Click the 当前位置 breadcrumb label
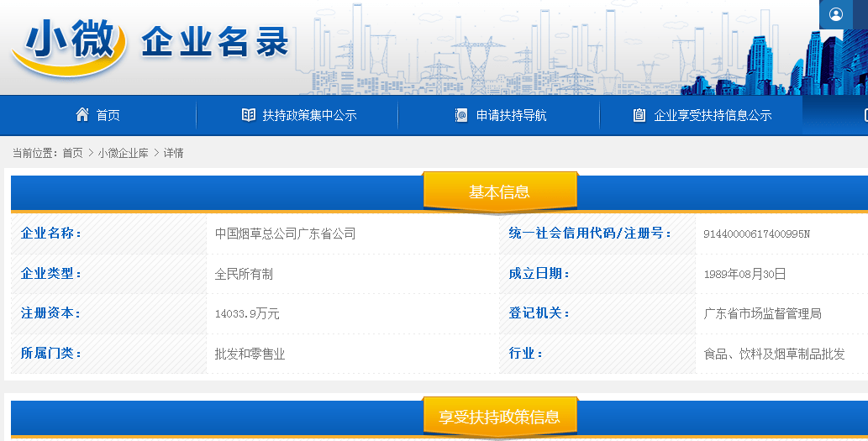The height and width of the screenshot is (441, 868). (35, 153)
